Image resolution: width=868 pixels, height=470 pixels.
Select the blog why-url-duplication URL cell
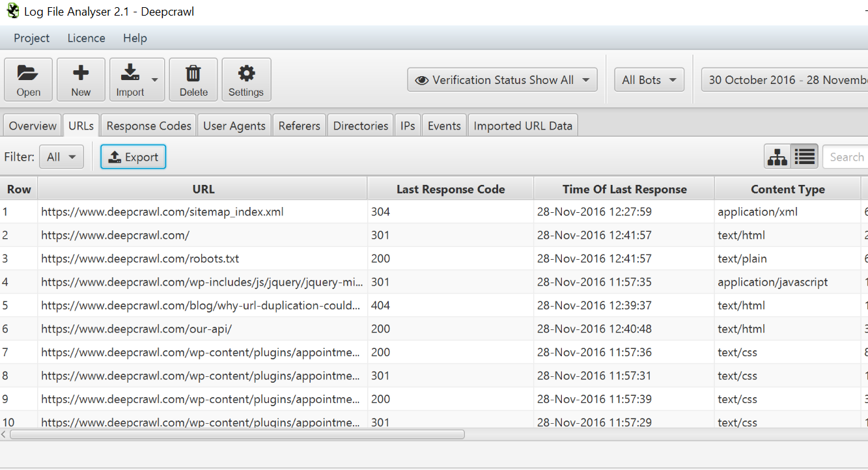click(x=203, y=305)
